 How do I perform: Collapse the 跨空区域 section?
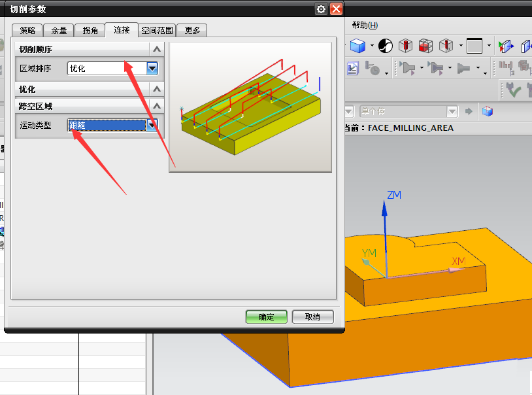[x=156, y=105]
